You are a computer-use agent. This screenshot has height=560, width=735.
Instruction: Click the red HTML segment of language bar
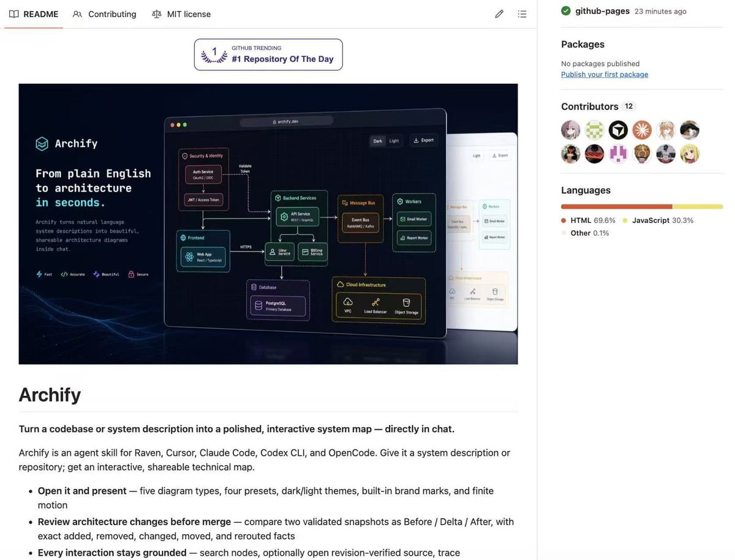pyautogui.click(x=617, y=207)
